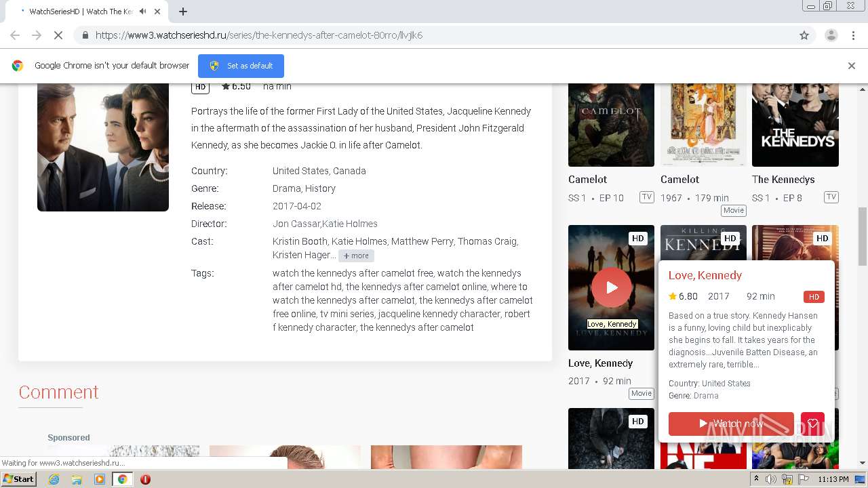
Task: Open Drama genre link
Action: point(286,188)
